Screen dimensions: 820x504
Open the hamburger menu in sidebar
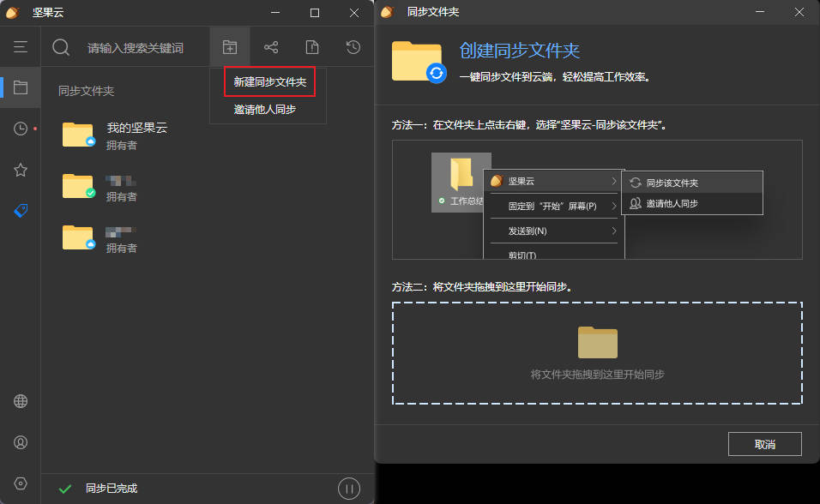[21, 47]
